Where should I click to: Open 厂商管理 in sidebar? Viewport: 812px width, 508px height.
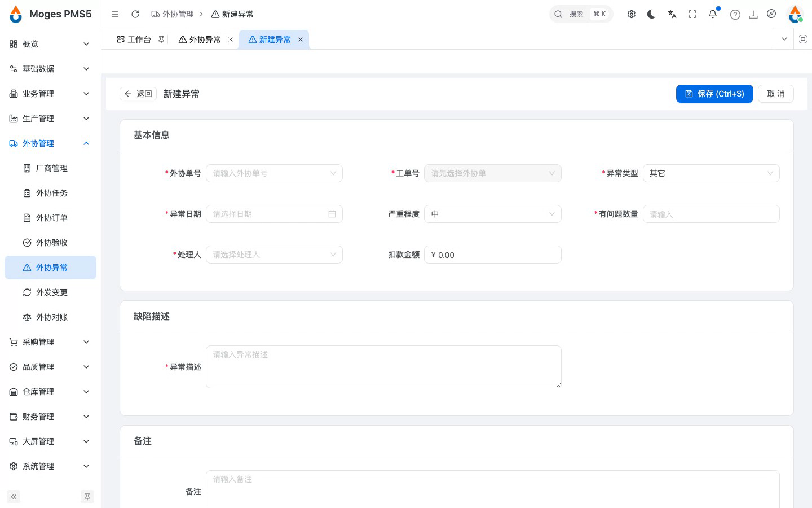(x=50, y=168)
